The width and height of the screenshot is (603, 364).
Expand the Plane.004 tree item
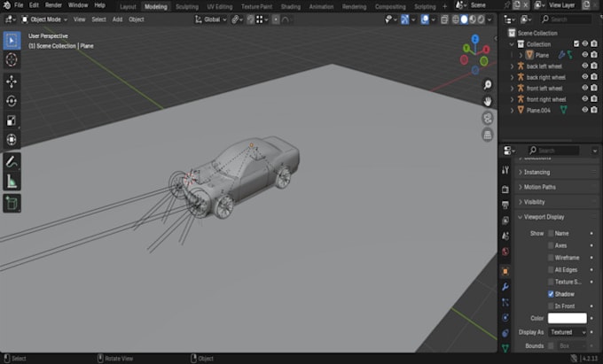click(512, 111)
